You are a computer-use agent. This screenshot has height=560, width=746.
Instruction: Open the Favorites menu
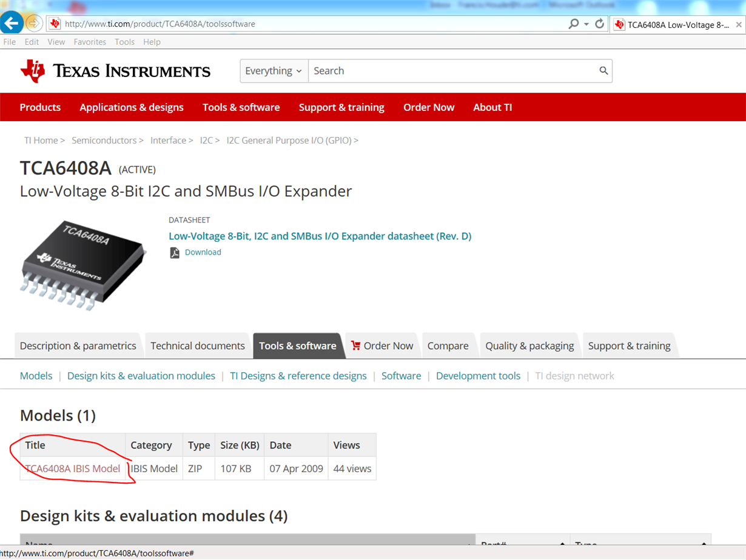90,42
